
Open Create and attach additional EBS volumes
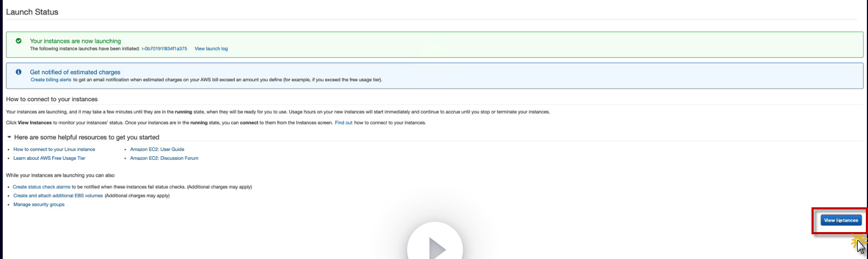pyautogui.click(x=58, y=195)
